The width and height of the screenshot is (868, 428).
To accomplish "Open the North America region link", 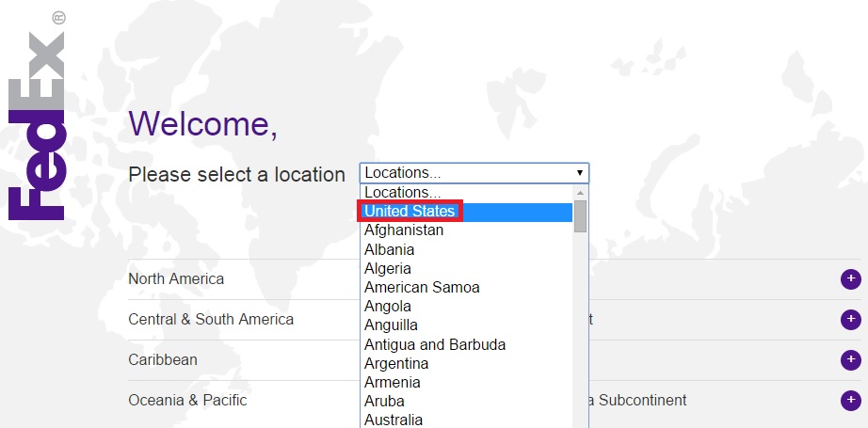I will coord(176,278).
